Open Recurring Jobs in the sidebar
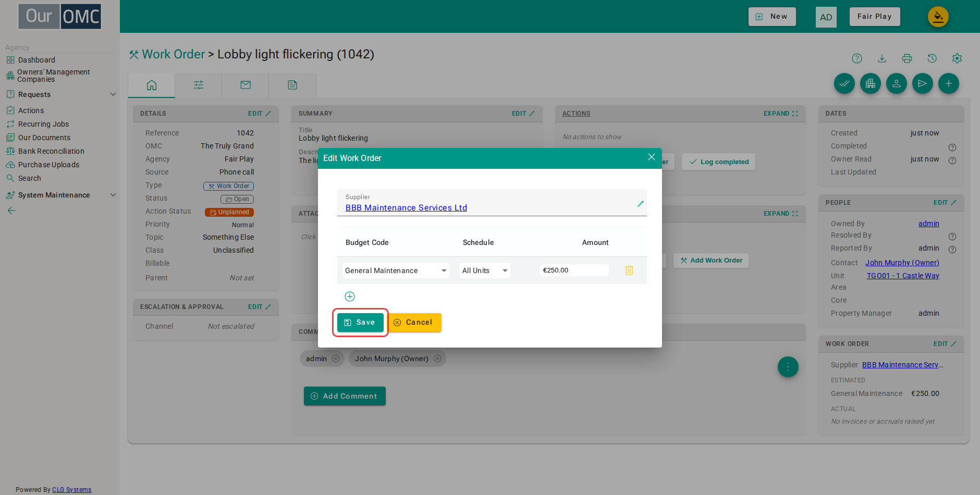 pyautogui.click(x=43, y=124)
